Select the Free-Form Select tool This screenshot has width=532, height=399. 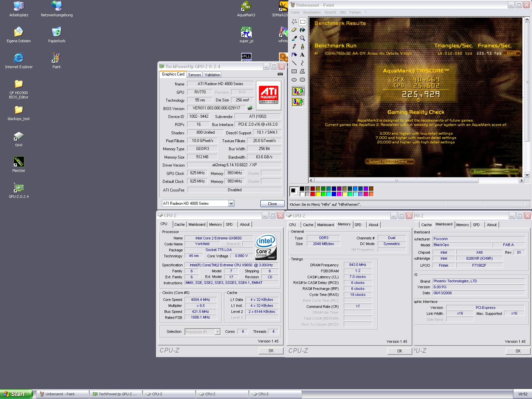click(x=294, y=22)
